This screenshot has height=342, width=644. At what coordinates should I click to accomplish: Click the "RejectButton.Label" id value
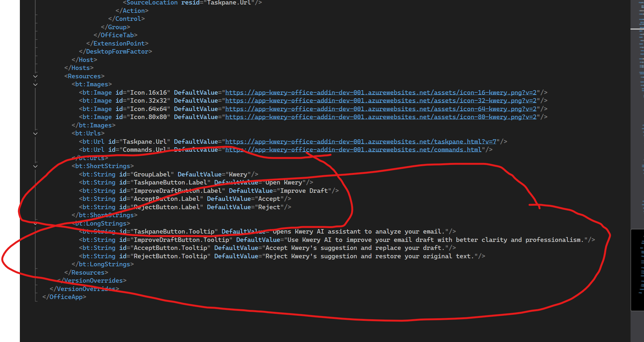tap(167, 207)
